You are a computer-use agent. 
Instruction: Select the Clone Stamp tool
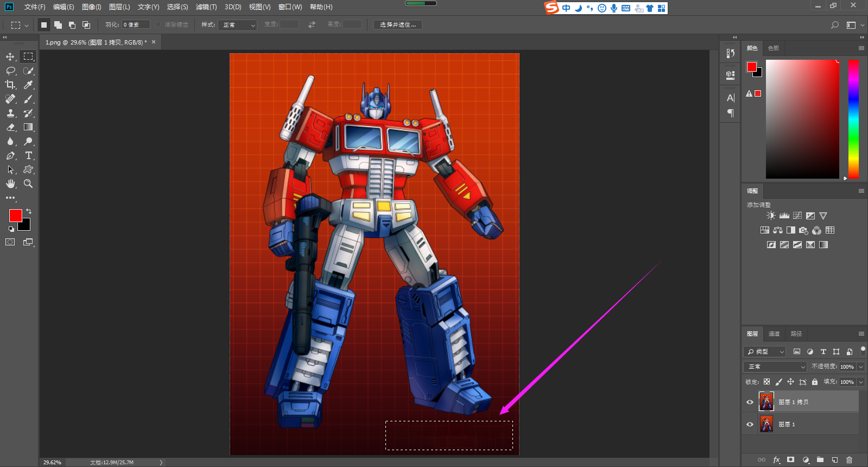[x=10, y=113]
